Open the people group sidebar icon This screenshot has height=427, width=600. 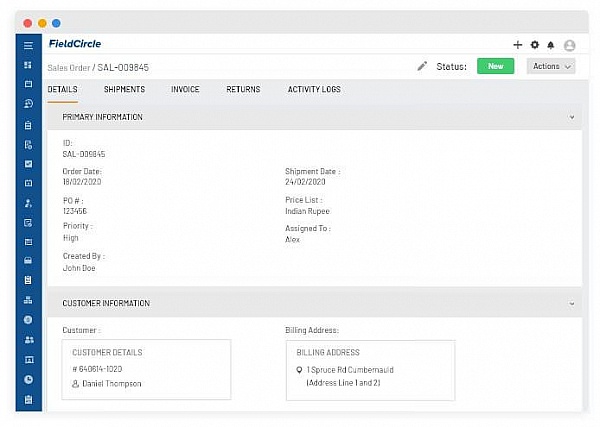[x=29, y=340]
